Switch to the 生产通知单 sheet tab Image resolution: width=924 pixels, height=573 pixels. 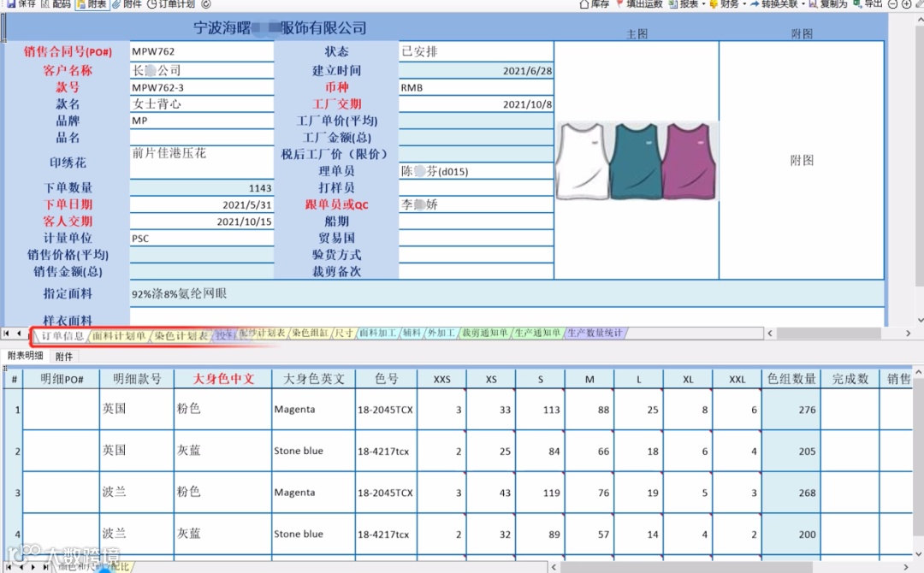537,333
